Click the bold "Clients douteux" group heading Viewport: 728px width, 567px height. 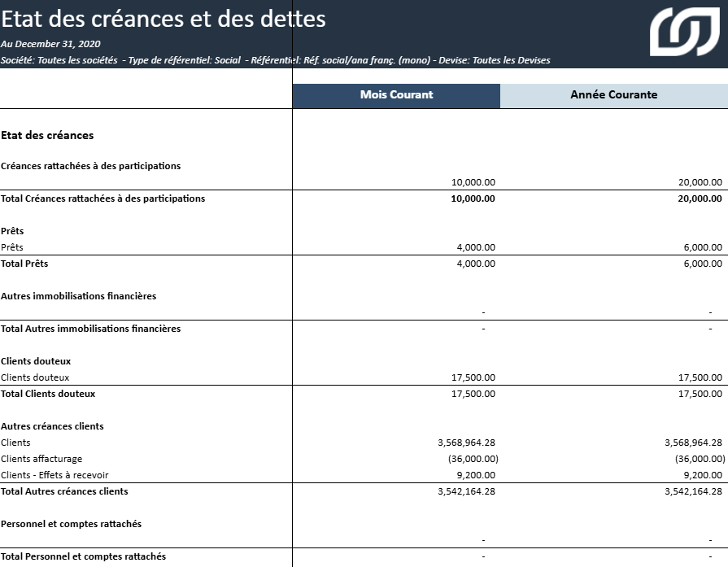pyautogui.click(x=36, y=361)
